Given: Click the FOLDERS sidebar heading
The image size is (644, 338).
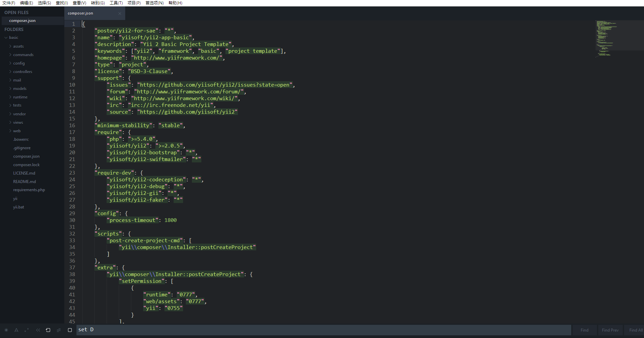Looking at the screenshot, I should click(x=14, y=29).
